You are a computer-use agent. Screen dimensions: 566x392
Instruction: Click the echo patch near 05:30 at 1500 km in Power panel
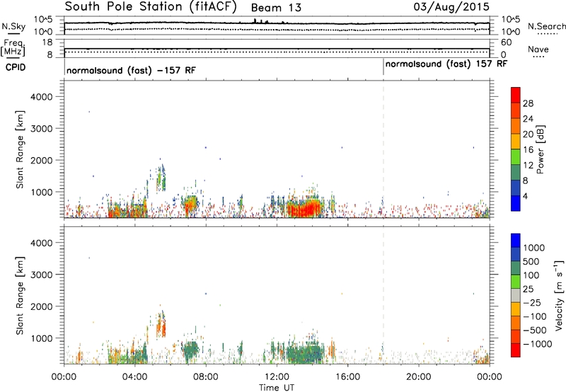(x=161, y=179)
